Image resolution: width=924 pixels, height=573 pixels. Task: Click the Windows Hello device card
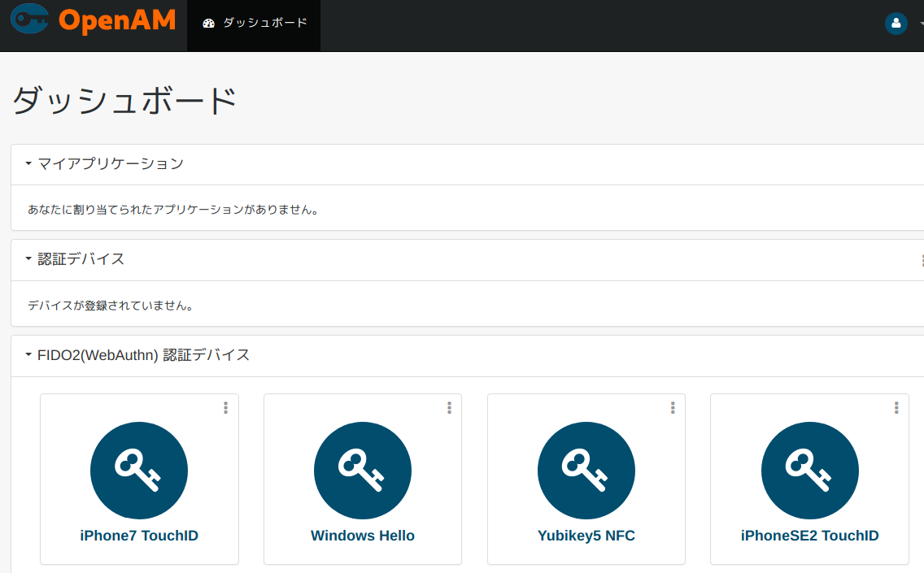(362, 480)
